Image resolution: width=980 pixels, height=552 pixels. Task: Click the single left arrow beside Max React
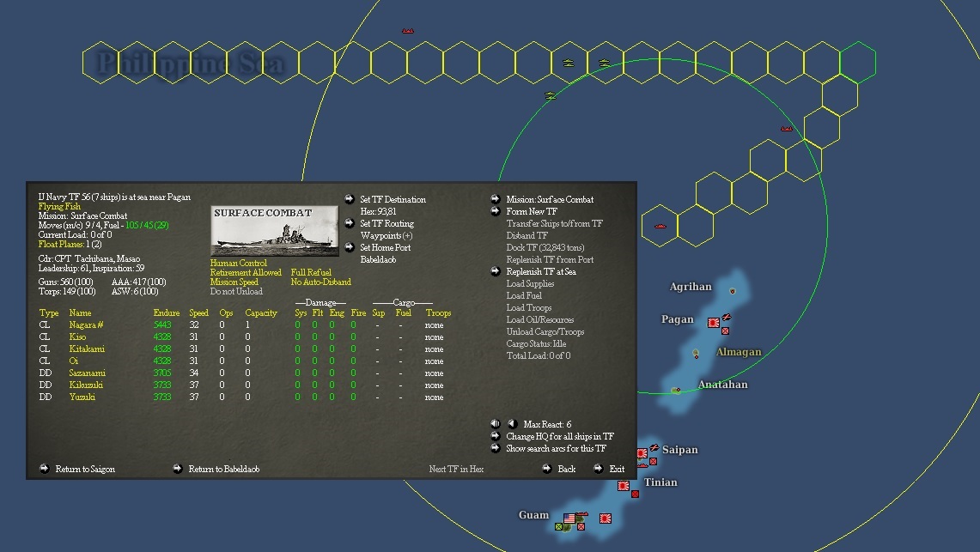point(512,424)
